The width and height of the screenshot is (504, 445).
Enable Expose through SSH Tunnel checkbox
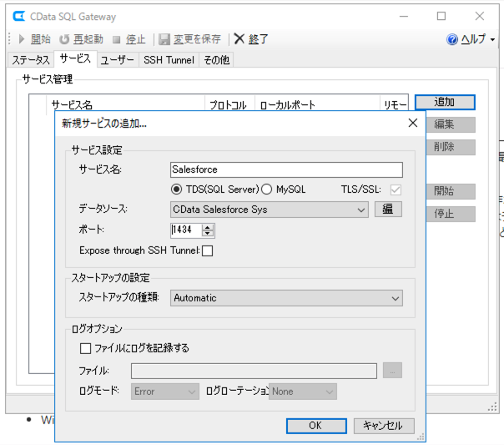[207, 250]
